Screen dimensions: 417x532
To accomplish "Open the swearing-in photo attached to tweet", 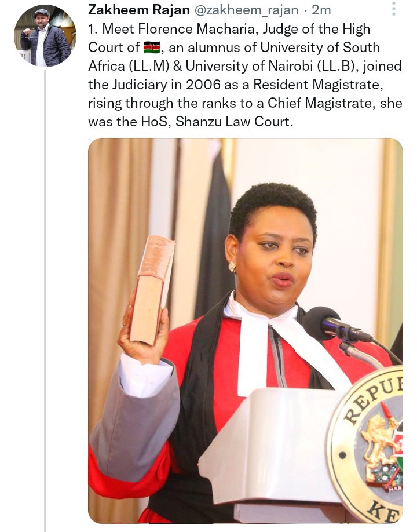I will click(246, 330).
